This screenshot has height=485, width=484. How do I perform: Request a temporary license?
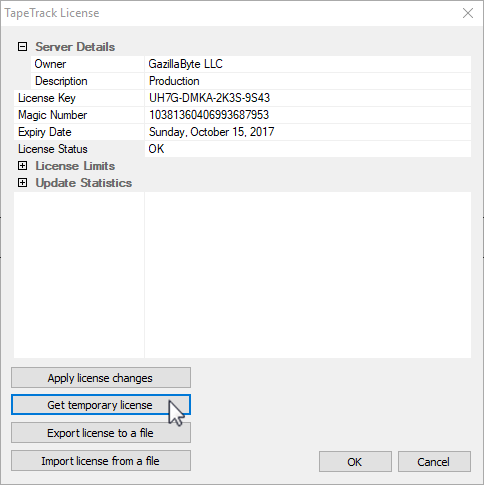coord(101,405)
